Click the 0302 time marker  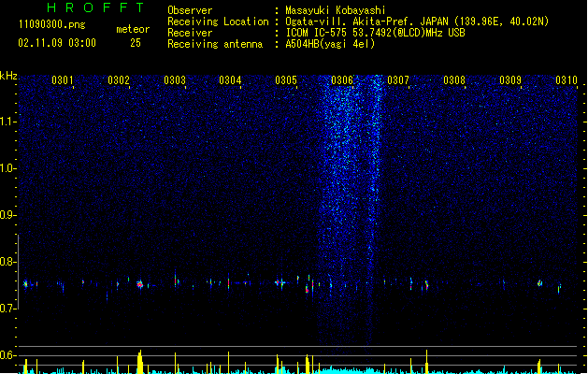point(119,80)
